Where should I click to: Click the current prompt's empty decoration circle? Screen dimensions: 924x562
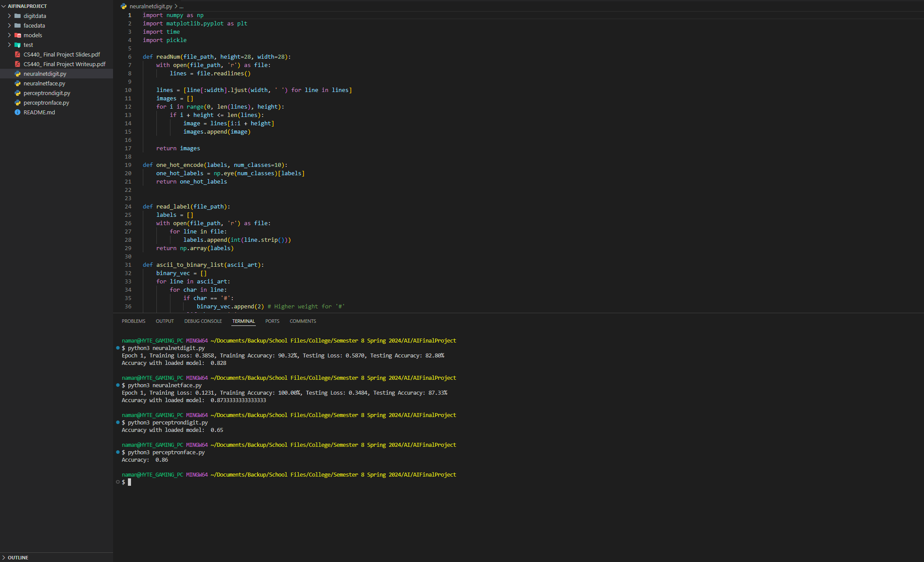pos(118,482)
